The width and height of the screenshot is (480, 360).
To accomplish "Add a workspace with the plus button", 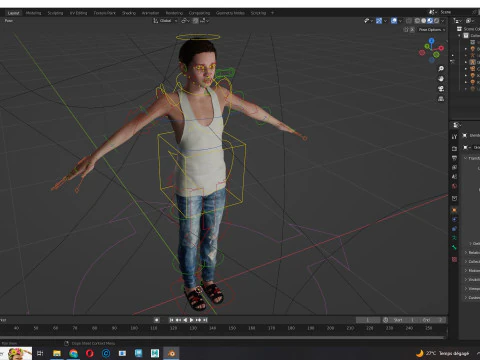I will point(272,13).
